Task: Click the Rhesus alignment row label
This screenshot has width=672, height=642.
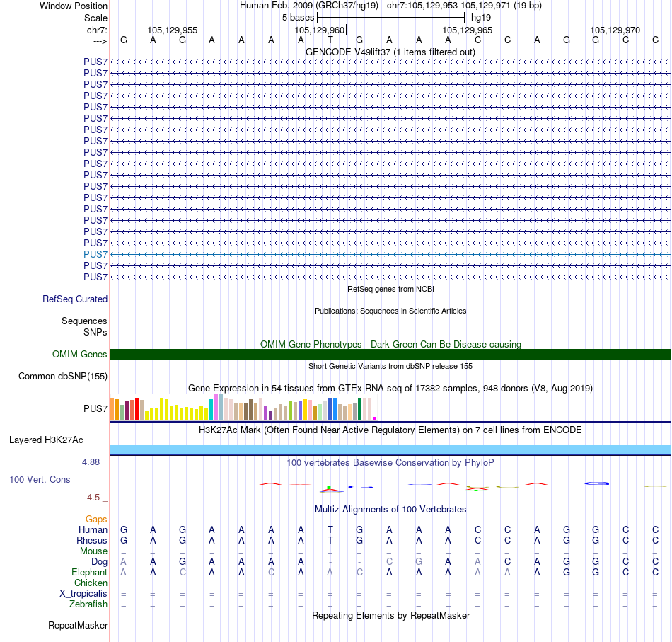Action: tap(92, 540)
